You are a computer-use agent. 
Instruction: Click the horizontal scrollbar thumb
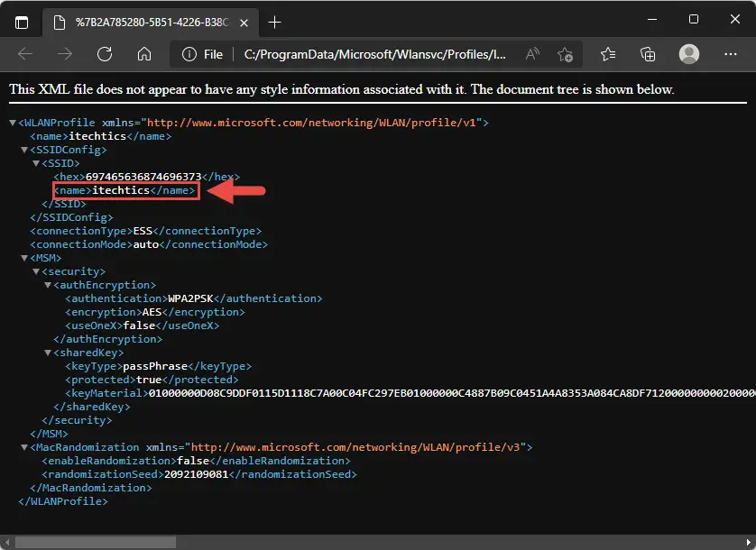coord(96,542)
